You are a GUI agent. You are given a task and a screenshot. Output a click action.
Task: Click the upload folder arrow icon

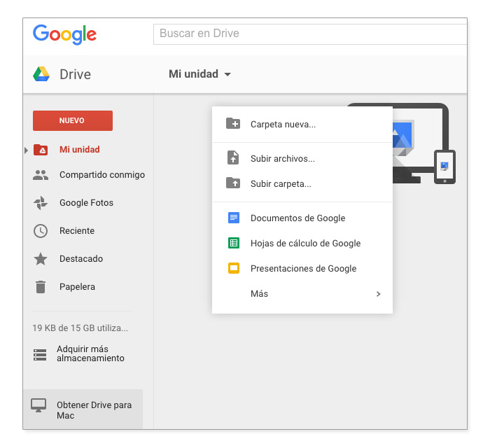[233, 183]
